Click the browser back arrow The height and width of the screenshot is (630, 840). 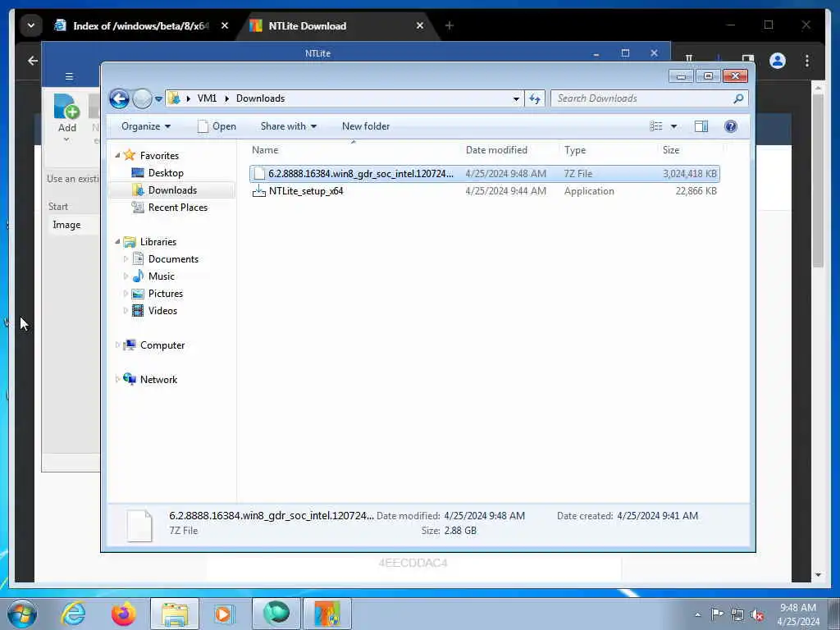pos(33,61)
